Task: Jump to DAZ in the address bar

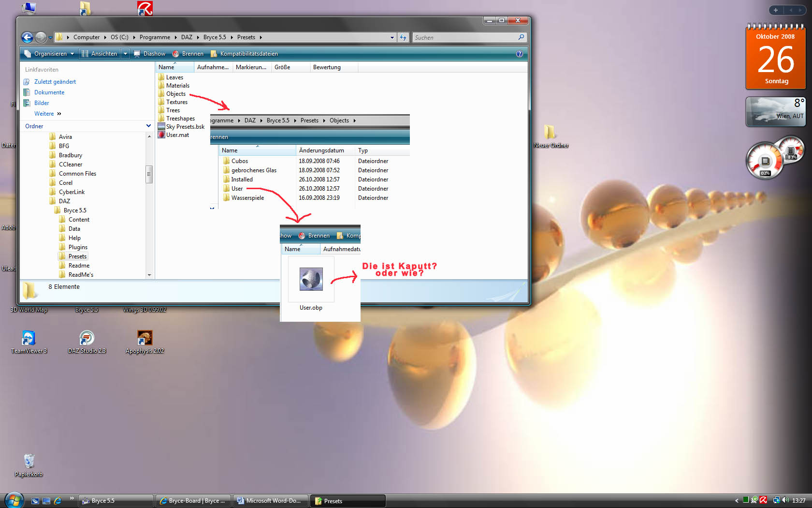Action: coord(187,37)
